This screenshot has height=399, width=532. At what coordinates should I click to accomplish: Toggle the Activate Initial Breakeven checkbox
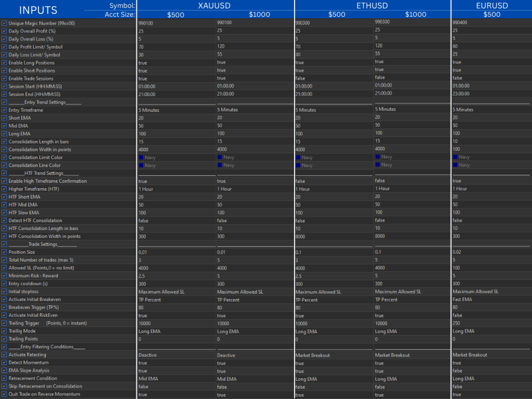click(4, 299)
